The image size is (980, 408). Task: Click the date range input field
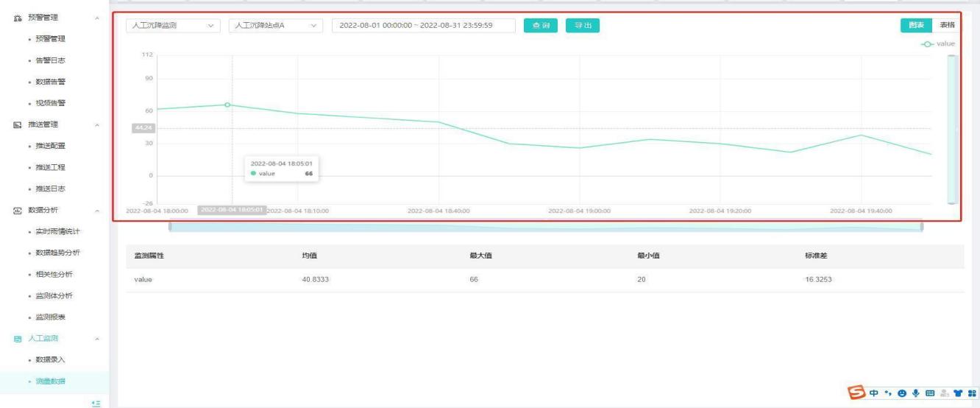(x=424, y=25)
